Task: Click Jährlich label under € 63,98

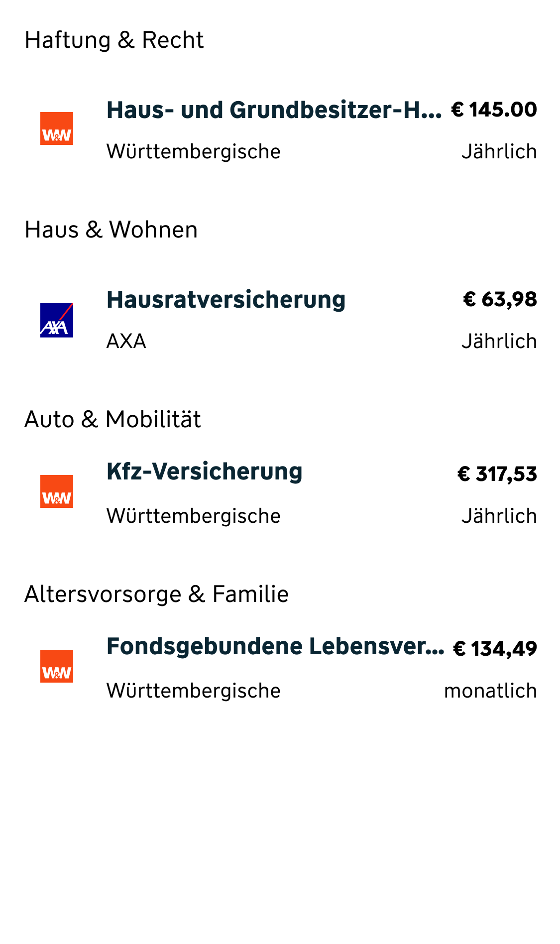Action: point(499,342)
